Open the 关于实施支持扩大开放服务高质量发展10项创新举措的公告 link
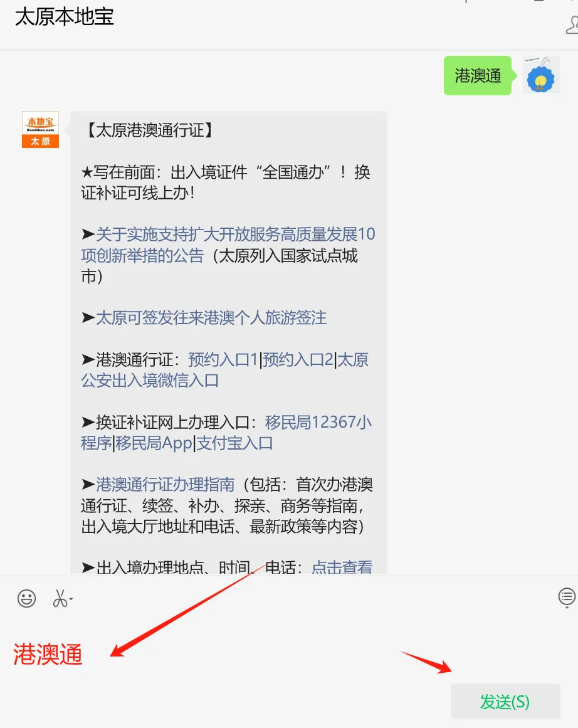The image size is (578, 728). [228, 245]
